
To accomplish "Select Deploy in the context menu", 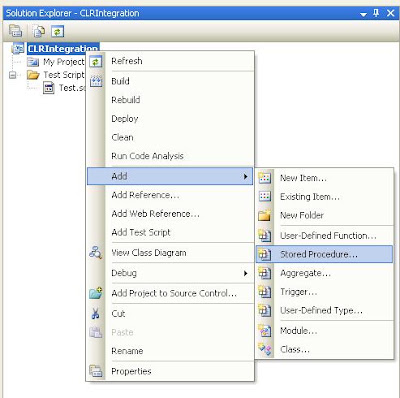I will [170, 118].
